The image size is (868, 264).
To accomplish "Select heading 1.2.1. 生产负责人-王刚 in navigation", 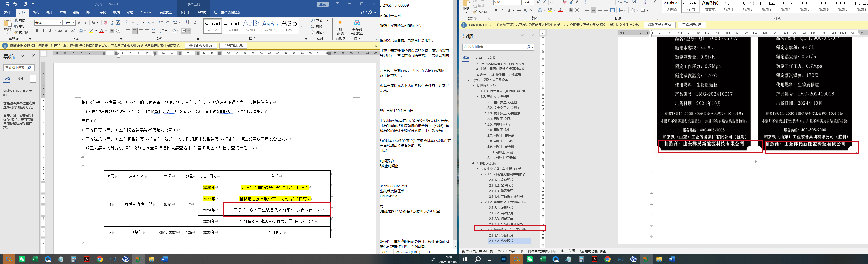I will click(501, 102).
